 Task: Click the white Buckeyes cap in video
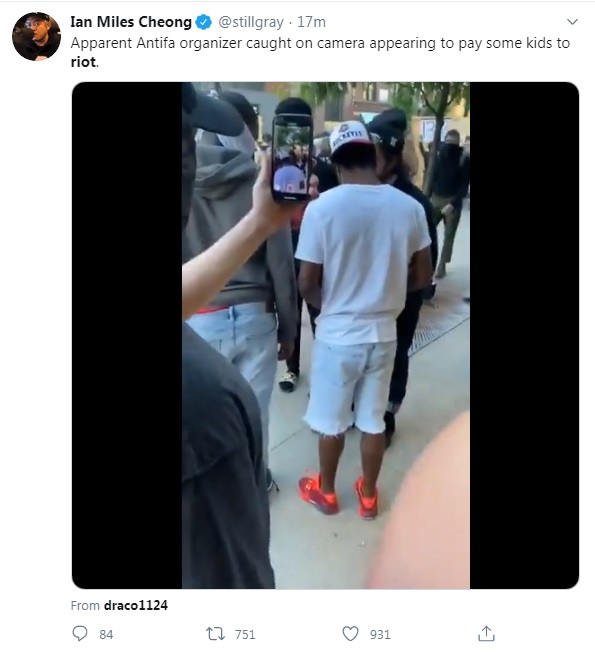tap(351, 137)
